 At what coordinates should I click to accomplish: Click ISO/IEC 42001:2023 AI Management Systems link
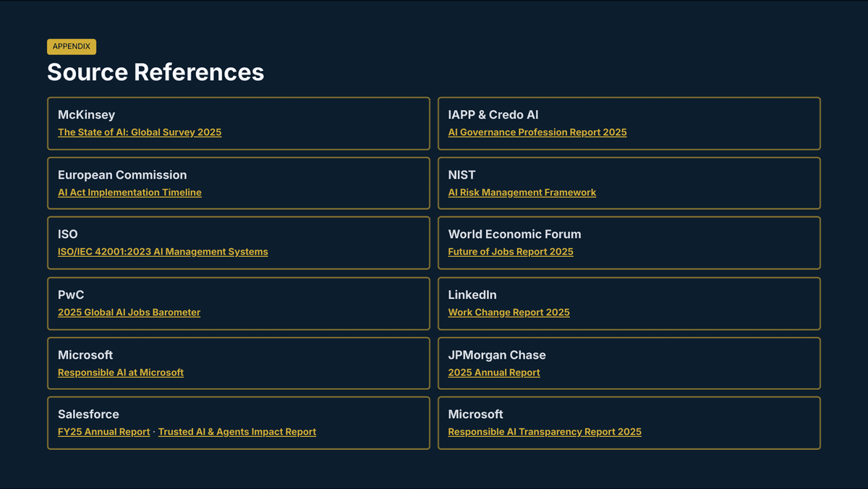(163, 252)
